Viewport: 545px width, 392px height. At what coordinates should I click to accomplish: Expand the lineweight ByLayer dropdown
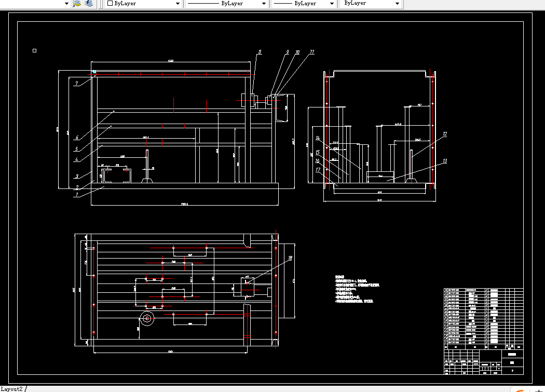(x=332, y=4)
